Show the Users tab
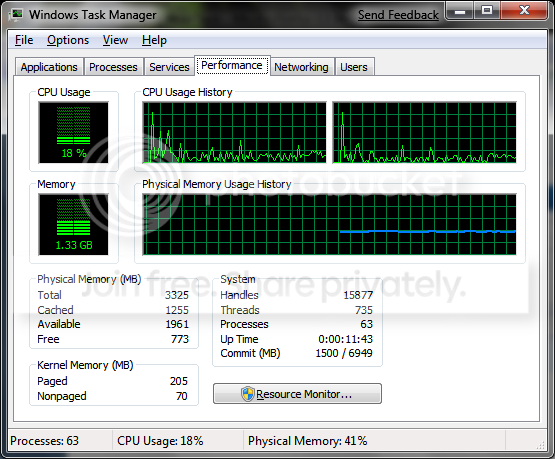This screenshot has width=555, height=459. [x=354, y=67]
